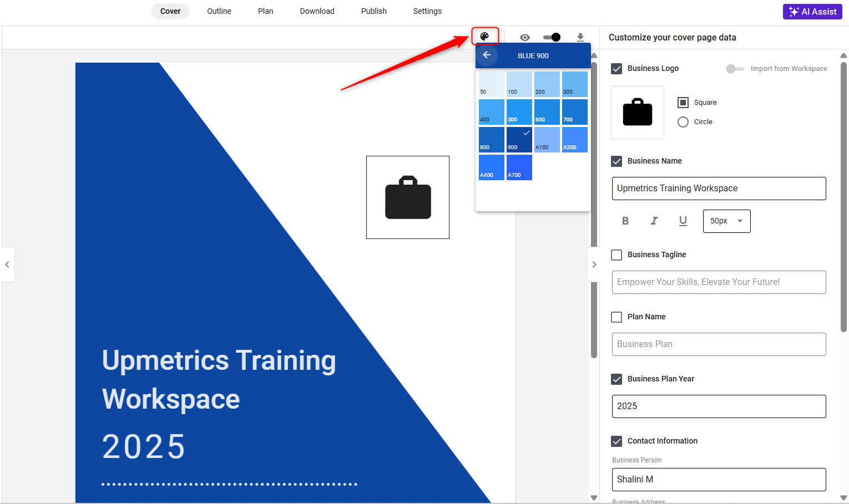Go to the Plan tab
This screenshot has height=504, width=849.
click(266, 11)
